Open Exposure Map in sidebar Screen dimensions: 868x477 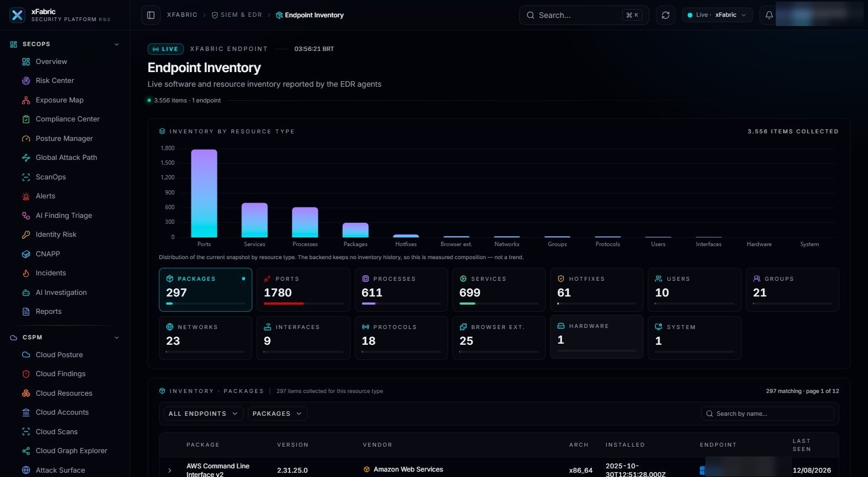60,100
